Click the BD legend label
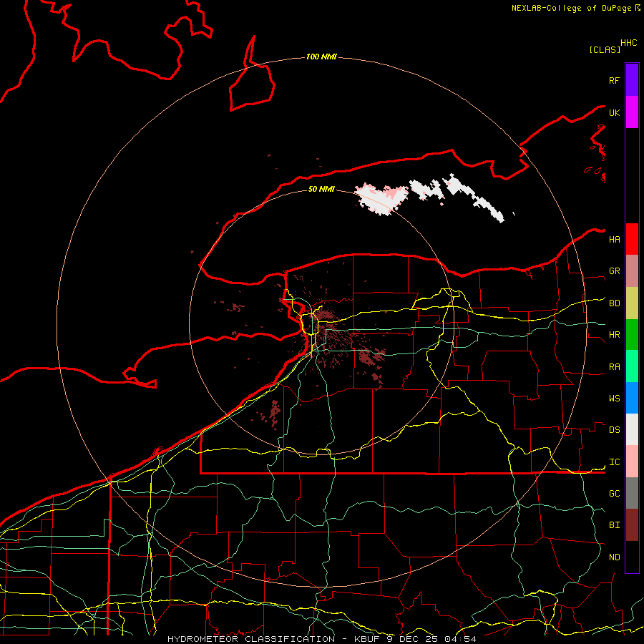The image size is (644, 644). pos(615,303)
